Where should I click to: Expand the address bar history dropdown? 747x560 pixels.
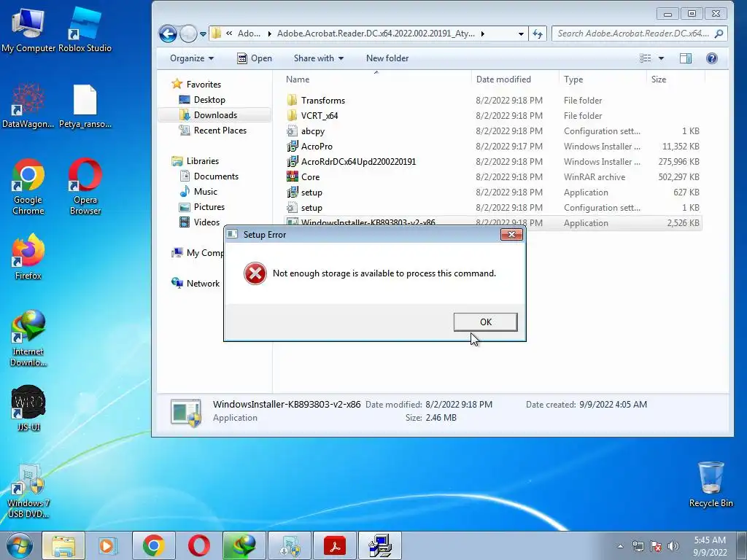521,34
